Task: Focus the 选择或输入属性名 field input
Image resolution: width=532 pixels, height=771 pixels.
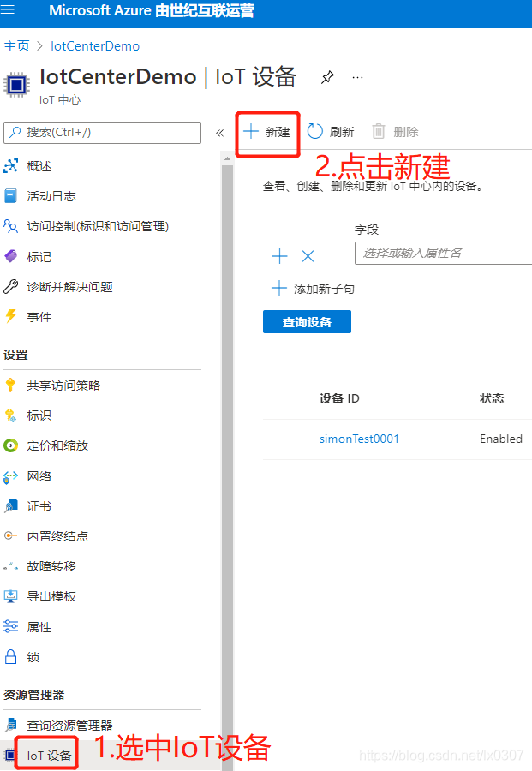Action: click(x=443, y=253)
